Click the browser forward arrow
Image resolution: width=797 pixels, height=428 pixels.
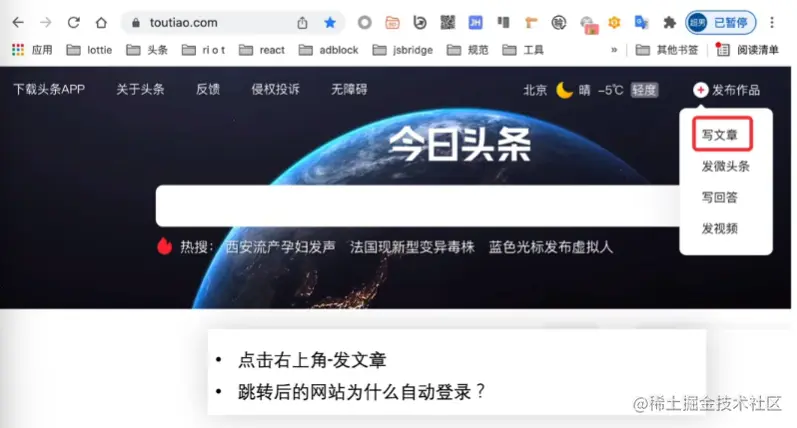pos(46,22)
